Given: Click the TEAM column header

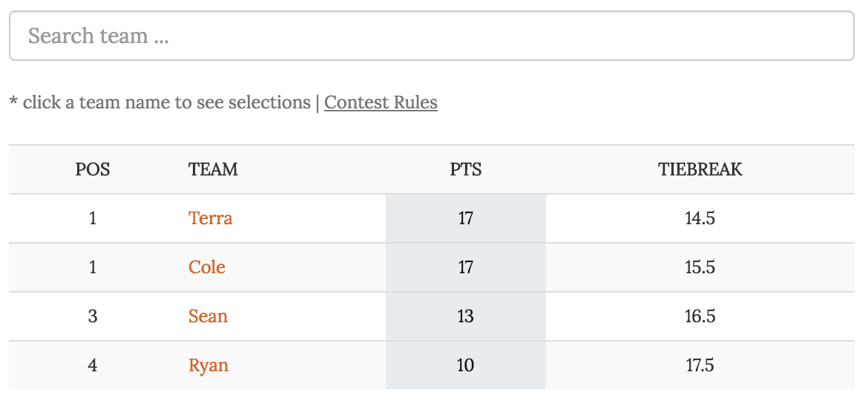Looking at the screenshot, I should [213, 169].
